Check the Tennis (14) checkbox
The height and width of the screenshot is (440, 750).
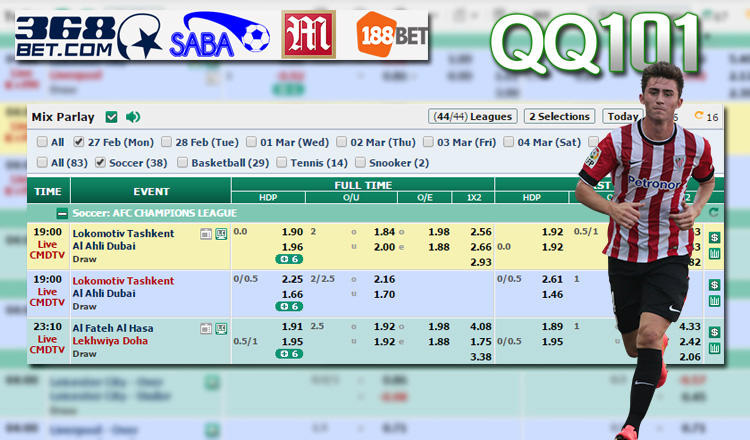281,163
